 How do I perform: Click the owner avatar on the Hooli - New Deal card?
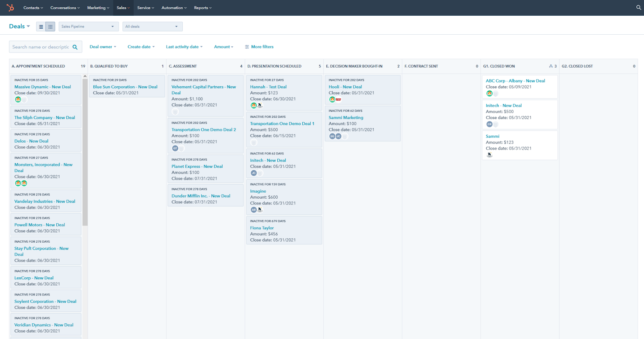point(332,100)
